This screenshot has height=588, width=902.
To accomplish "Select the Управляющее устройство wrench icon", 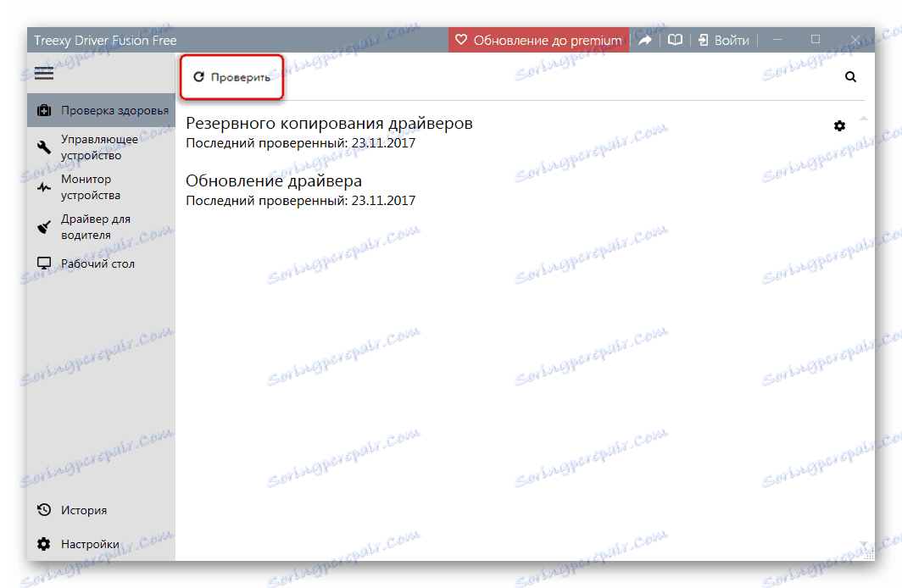I will 43,147.
